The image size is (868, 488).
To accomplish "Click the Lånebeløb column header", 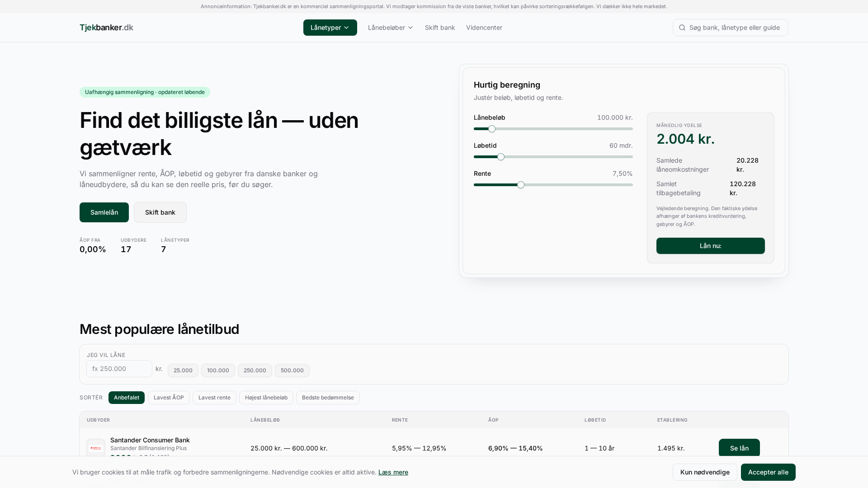I will [x=265, y=420].
